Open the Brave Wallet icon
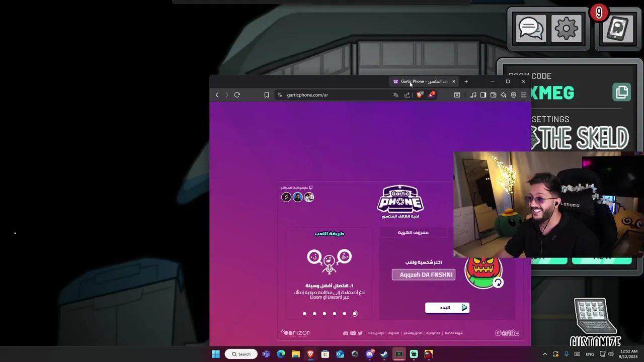 pyautogui.click(x=493, y=95)
